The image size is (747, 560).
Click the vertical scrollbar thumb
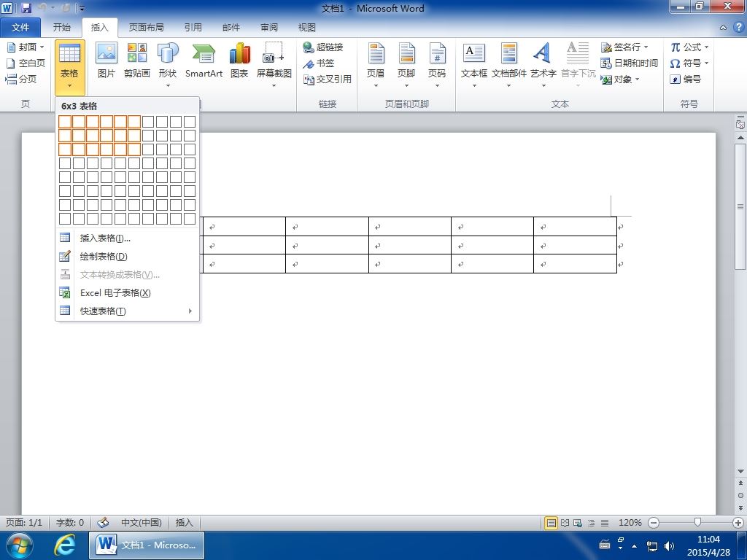(x=740, y=206)
